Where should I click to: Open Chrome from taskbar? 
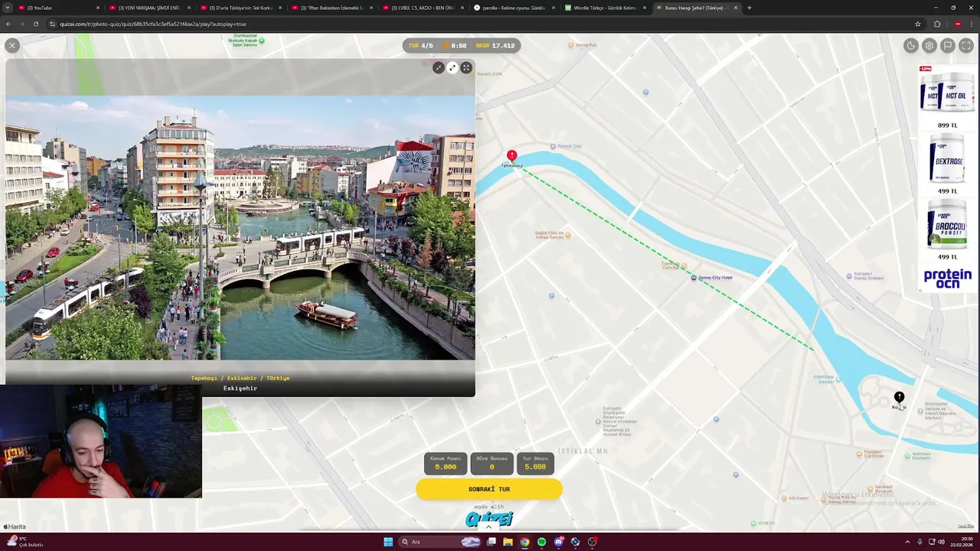(x=524, y=542)
